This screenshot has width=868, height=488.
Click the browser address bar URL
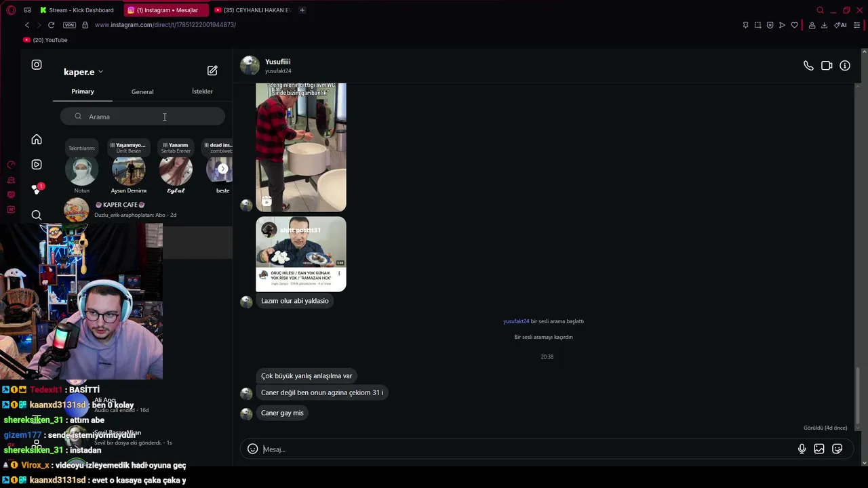165,25
